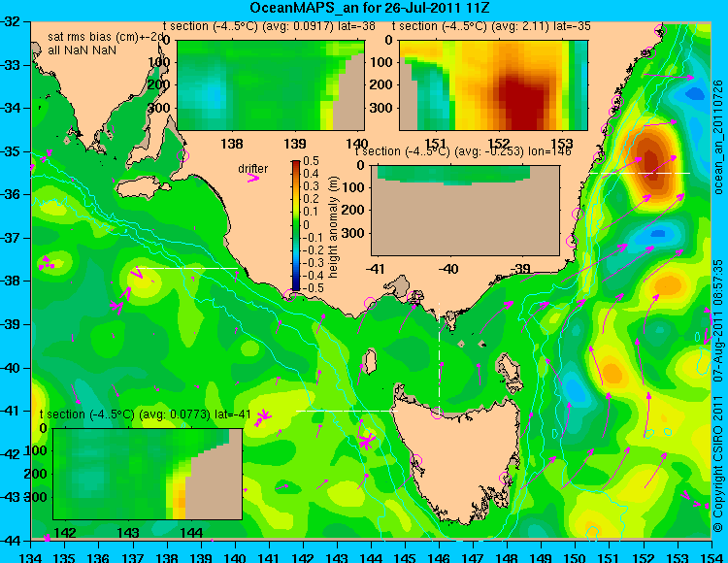728x563 pixels.
Task: Click the 'height anomaly (m)' colorbar label
Action: click(x=332, y=227)
